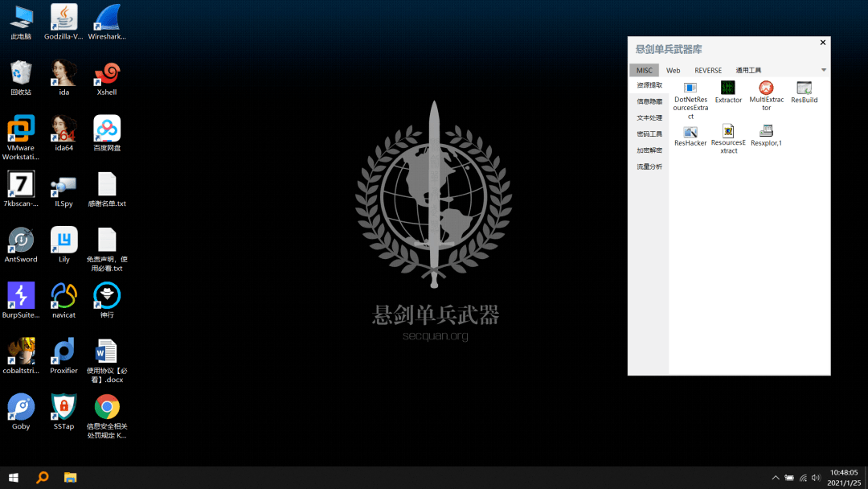Switch to the REVERSE tab
The image size is (868, 489).
pyautogui.click(x=708, y=70)
